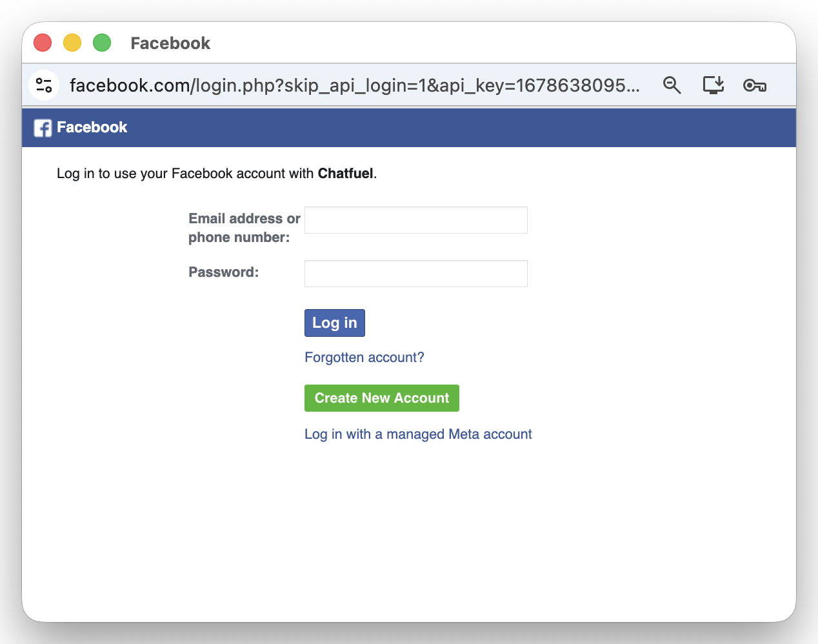Close the Facebook login window

43,43
